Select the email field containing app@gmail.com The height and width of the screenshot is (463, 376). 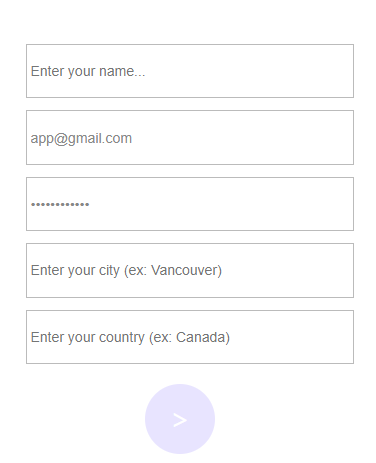[190, 137]
